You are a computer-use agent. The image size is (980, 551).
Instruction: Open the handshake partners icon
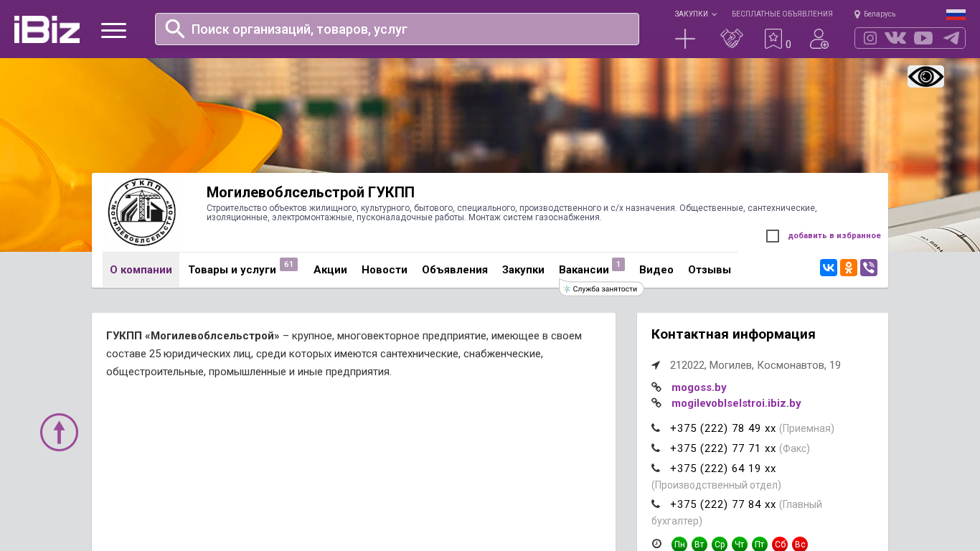click(x=732, y=39)
